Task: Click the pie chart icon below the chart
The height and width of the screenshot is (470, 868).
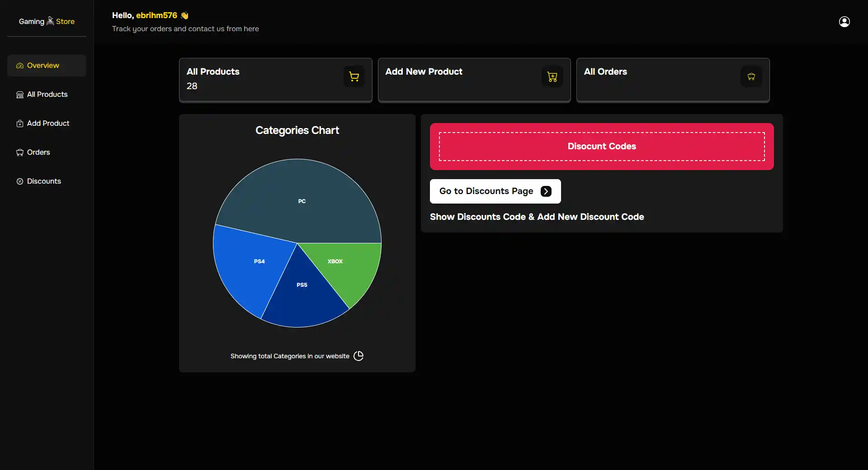Action: pos(359,356)
